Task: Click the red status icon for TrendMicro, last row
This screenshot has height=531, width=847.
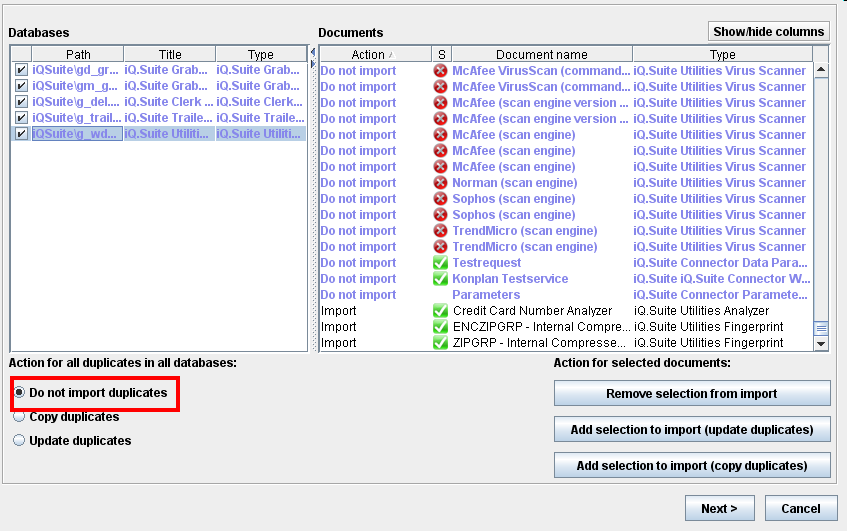Action: tap(440, 247)
